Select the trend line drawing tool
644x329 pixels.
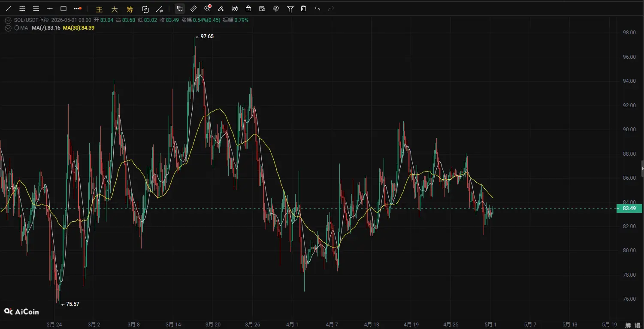9,9
